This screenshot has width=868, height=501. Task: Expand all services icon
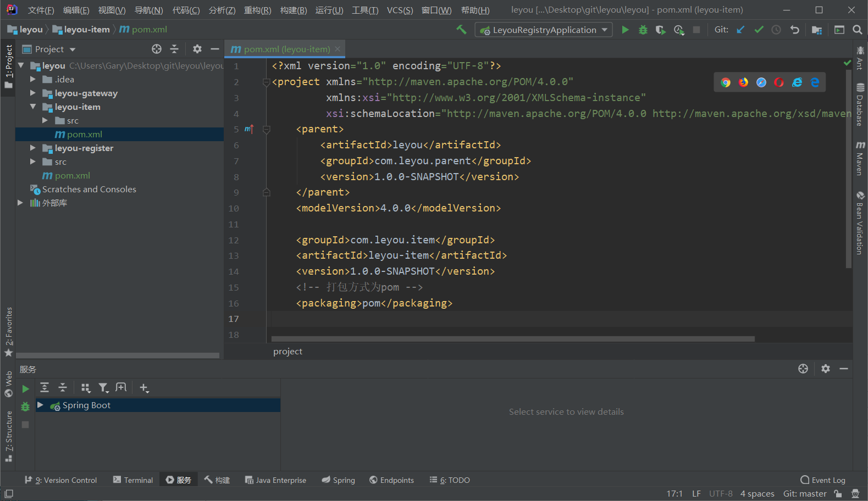coord(45,387)
